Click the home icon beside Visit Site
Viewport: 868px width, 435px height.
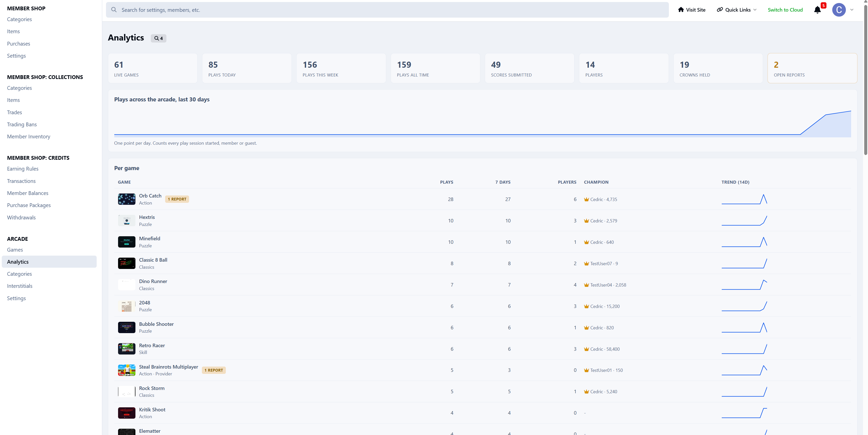tap(681, 10)
